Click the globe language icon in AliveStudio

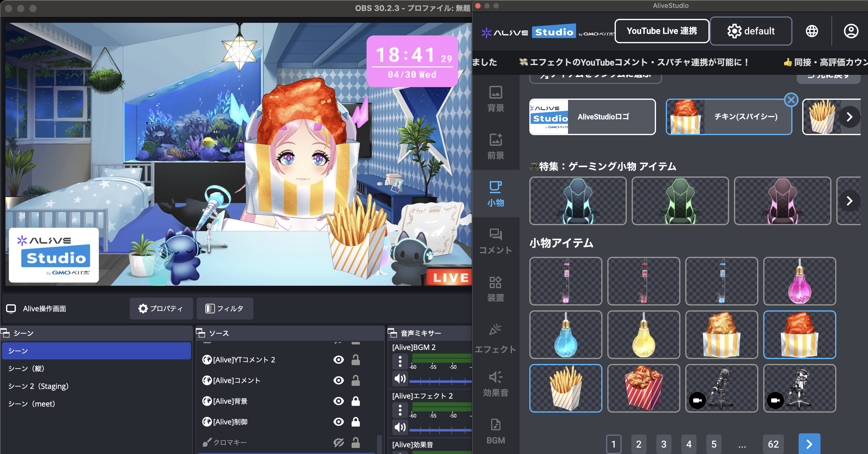click(x=812, y=31)
